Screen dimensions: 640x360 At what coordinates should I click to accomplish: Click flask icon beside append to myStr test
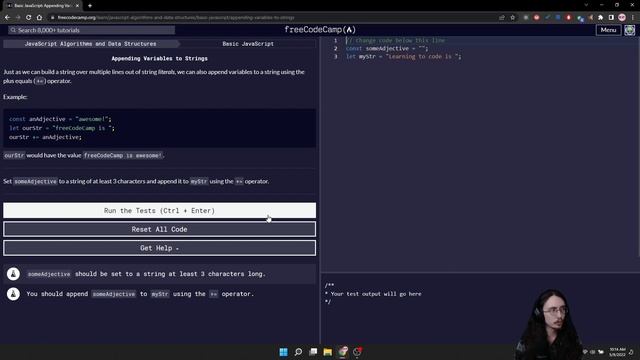coord(13,294)
